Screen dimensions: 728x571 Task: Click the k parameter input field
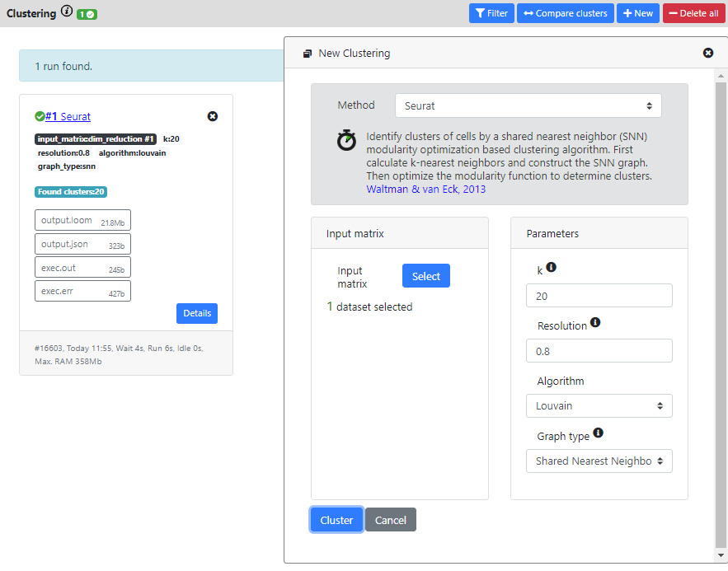599,295
